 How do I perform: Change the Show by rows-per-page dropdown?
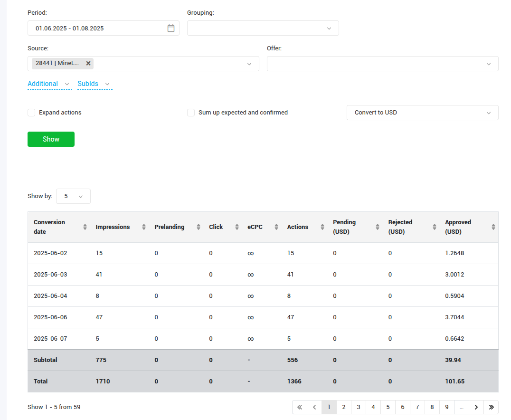73,196
